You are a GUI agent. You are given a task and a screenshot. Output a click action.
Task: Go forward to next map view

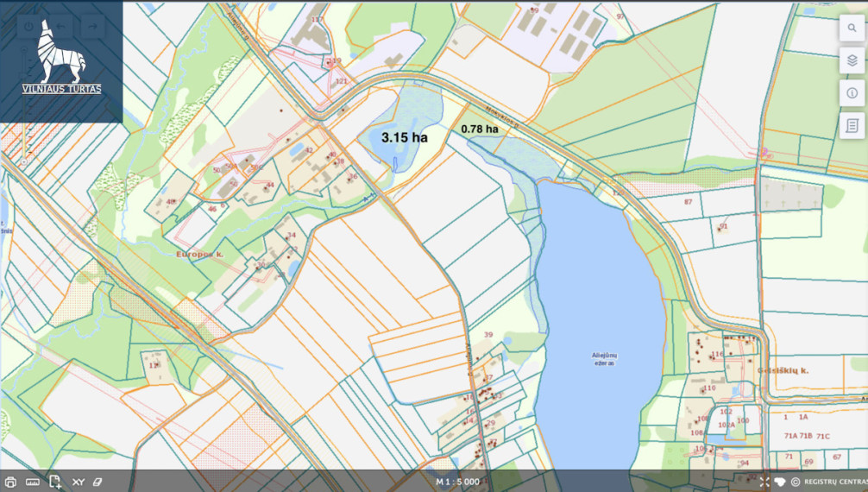[x=93, y=26]
